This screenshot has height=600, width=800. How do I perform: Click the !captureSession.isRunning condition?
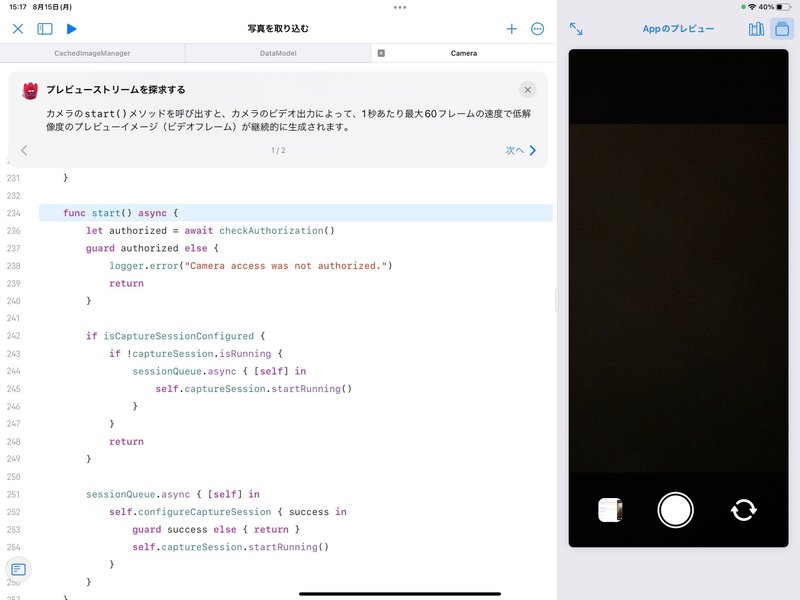tap(199, 354)
